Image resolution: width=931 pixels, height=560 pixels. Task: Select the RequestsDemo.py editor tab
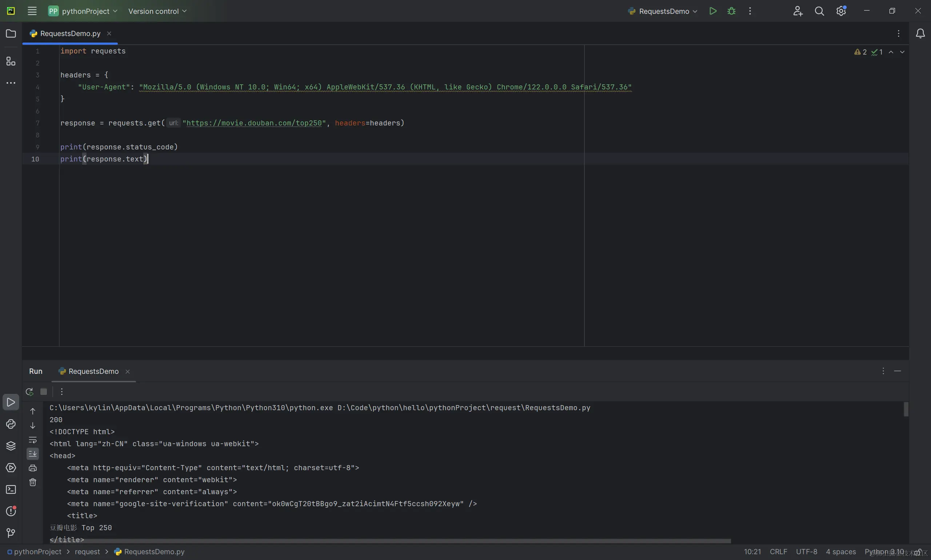pyautogui.click(x=70, y=33)
